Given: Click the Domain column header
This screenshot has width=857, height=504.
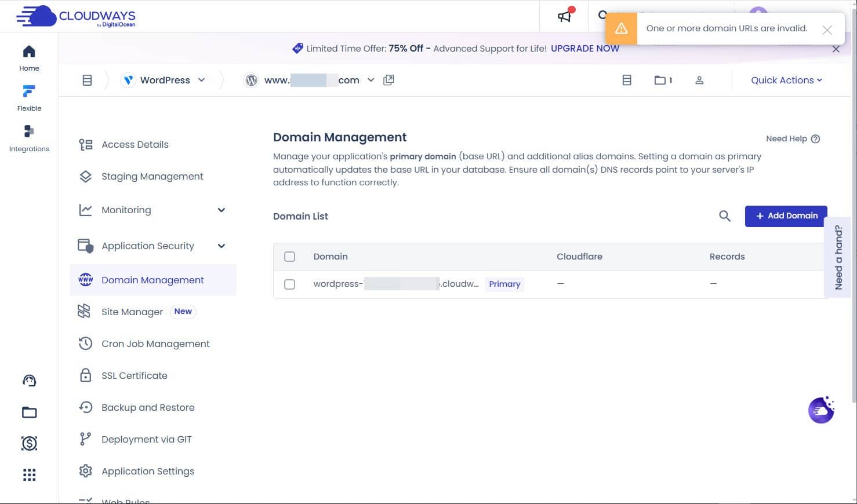Looking at the screenshot, I should [x=331, y=257].
